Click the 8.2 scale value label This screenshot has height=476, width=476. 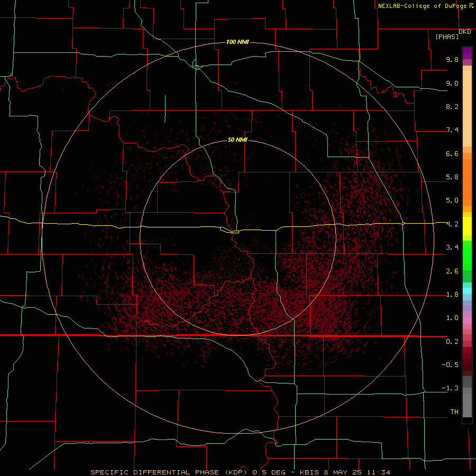[x=452, y=106]
